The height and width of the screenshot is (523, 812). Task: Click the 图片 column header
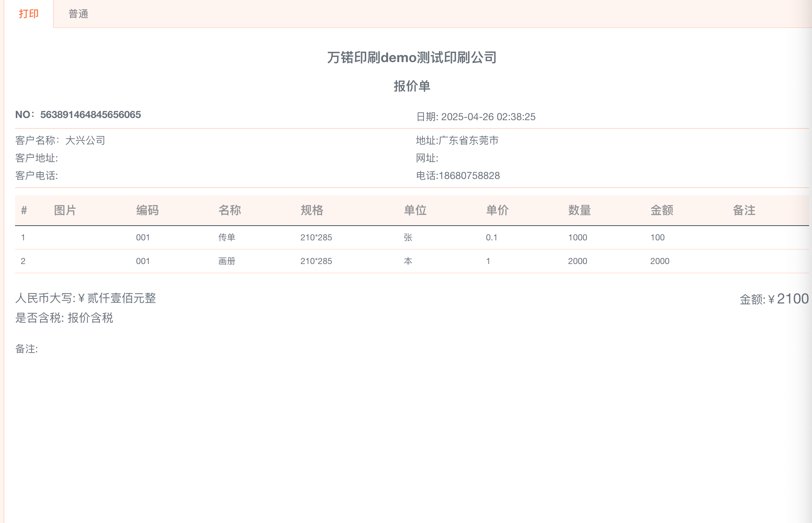(x=65, y=210)
